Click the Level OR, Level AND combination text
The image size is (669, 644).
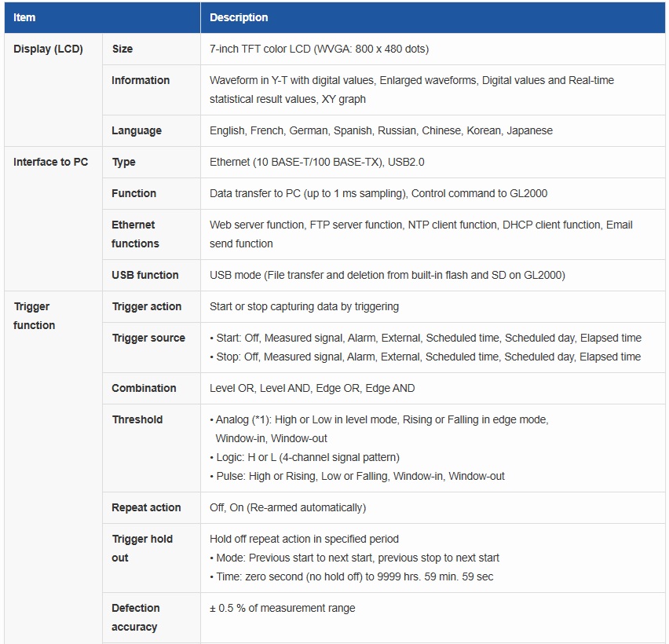pyautogui.click(x=312, y=388)
